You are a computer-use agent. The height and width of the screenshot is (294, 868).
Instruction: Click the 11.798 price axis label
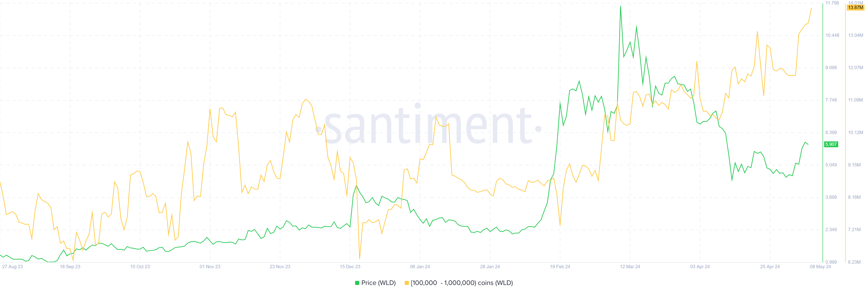tap(832, 3)
